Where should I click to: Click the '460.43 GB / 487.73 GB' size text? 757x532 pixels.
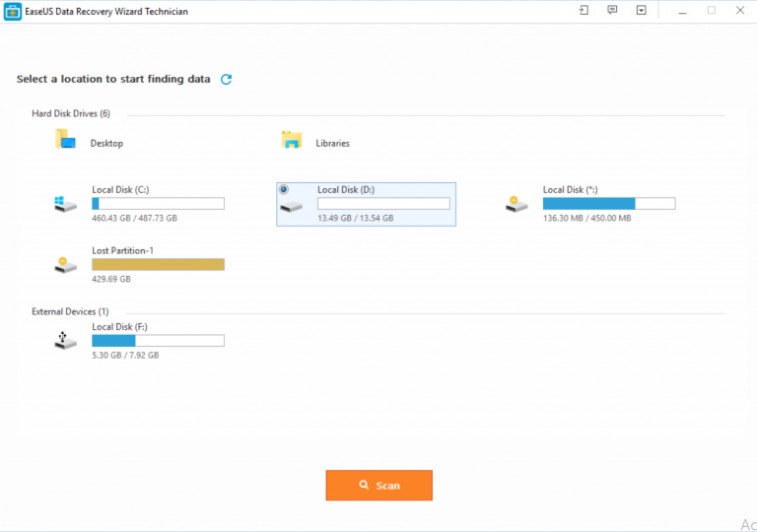(135, 218)
